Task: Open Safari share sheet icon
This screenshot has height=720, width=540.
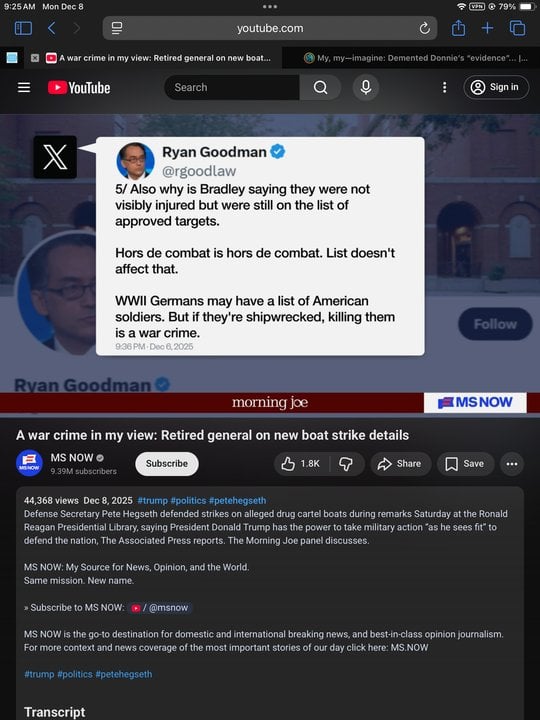Action: [x=458, y=28]
